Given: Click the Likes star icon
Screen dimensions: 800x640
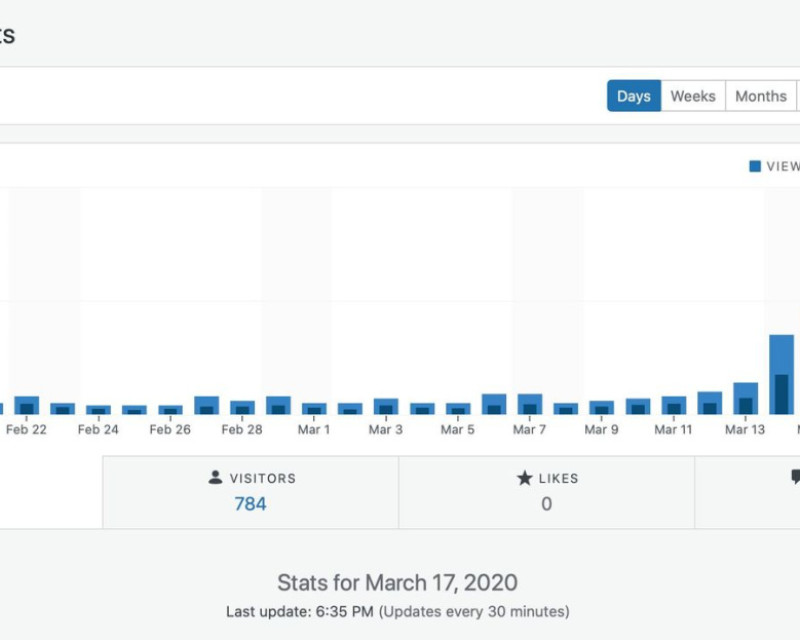Looking at the screenshot, I should pos(524,478).
